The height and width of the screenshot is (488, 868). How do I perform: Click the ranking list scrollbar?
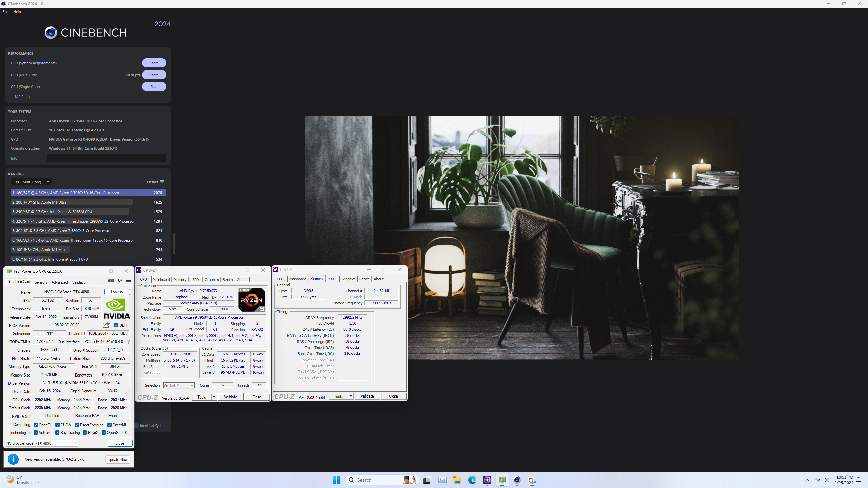174,244
